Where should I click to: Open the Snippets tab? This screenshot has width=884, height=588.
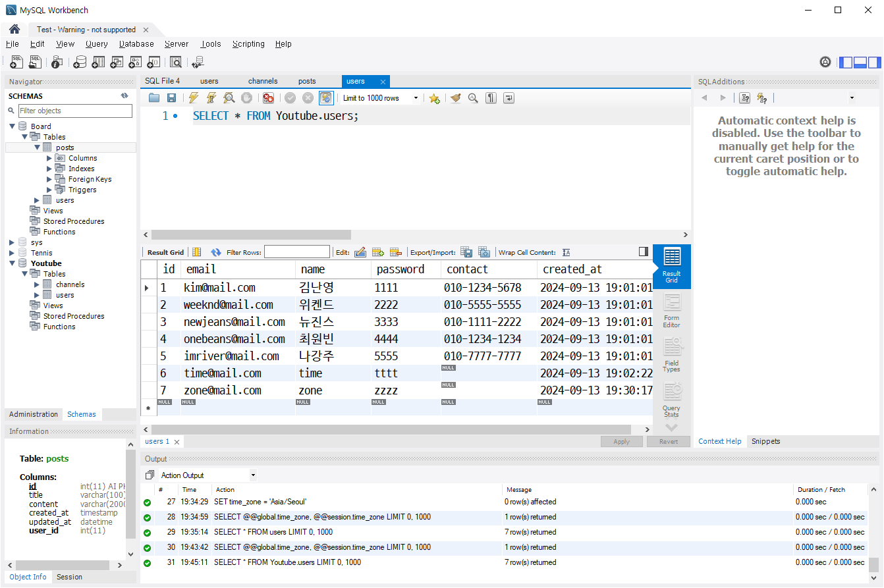pos(765,441)
